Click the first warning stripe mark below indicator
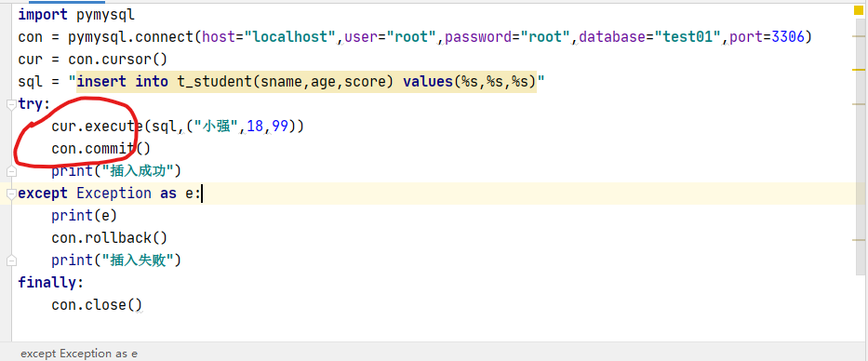 click(x=859, y=36)
